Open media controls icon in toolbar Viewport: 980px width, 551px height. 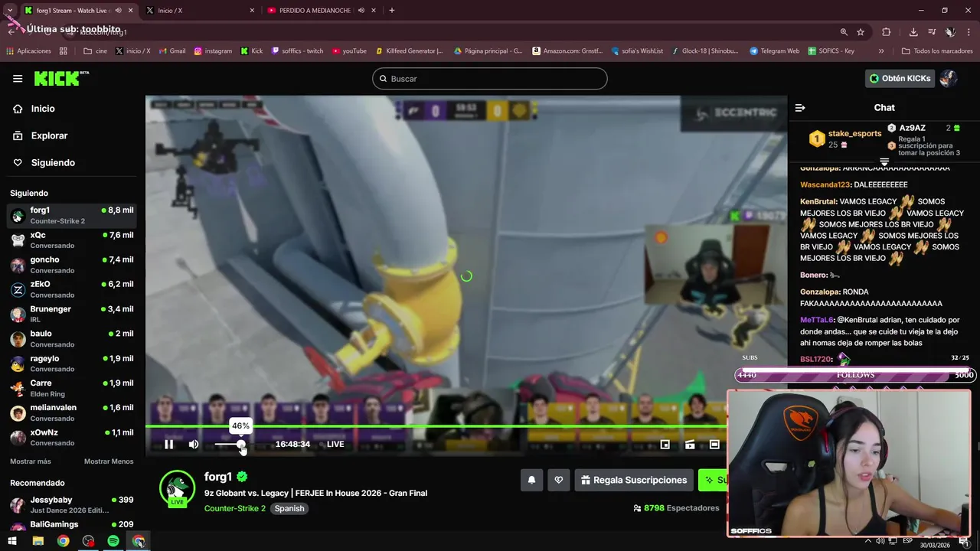pos(932,32)
